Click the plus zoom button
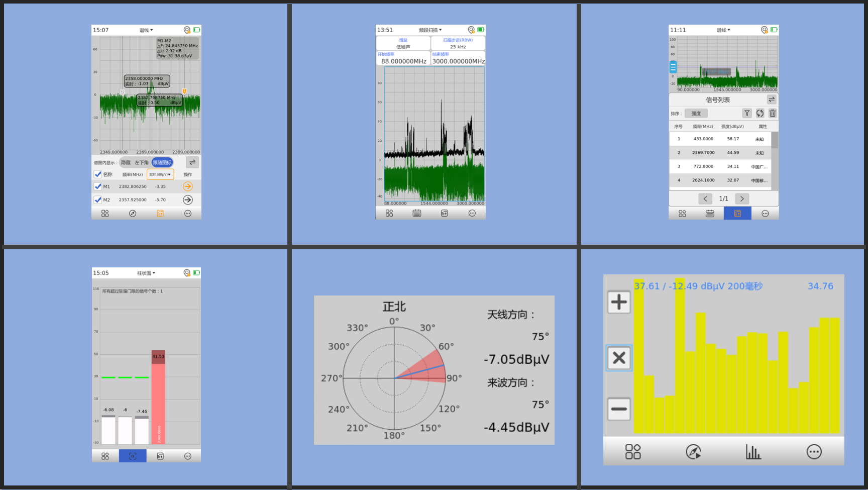This screenshot has height=490, width=868. click(619, 302)
